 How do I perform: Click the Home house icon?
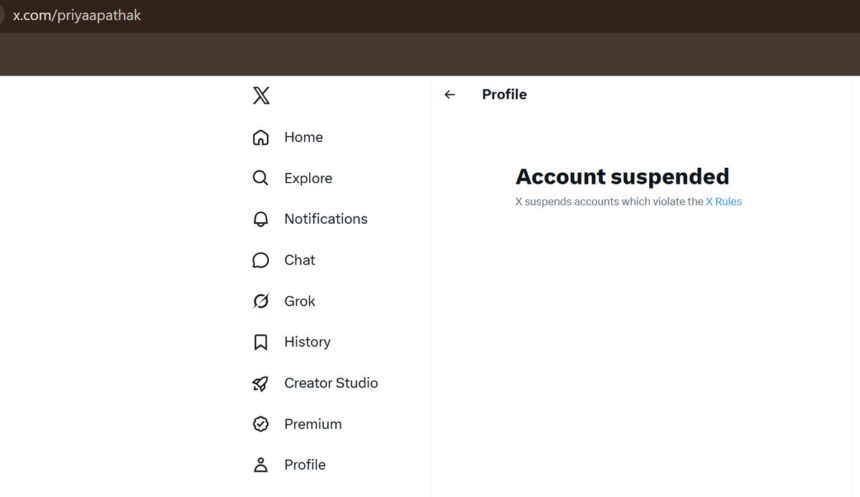[x=261, y=137]
